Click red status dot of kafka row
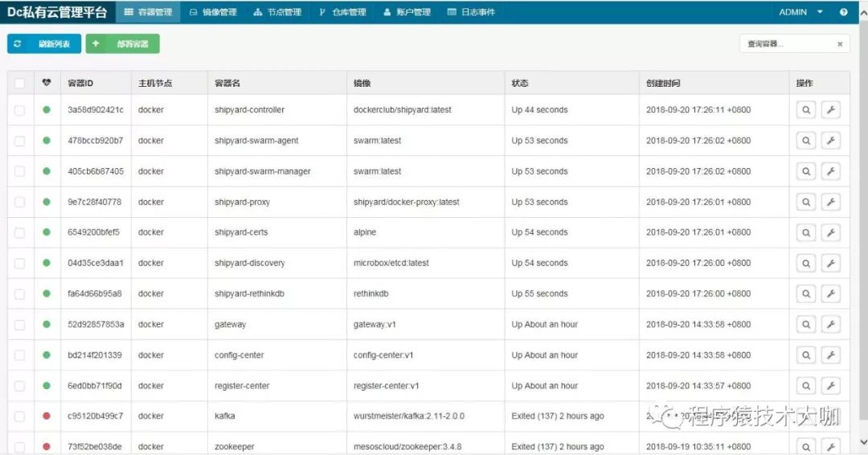Image resolution: width=868 pixels, height=455 pixels. (x=47, y=416)
